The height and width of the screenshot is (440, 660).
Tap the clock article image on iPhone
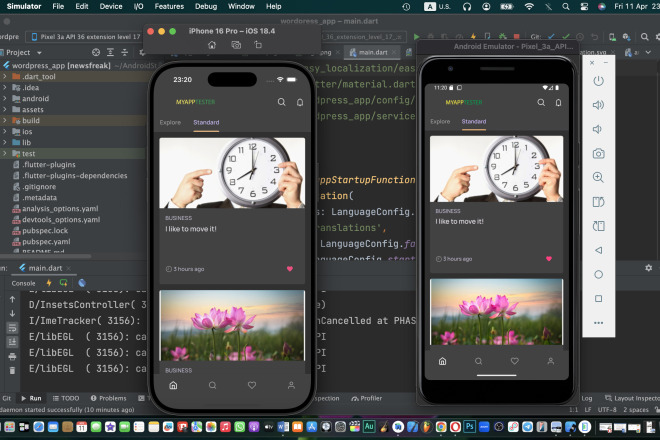click(232, 173)
